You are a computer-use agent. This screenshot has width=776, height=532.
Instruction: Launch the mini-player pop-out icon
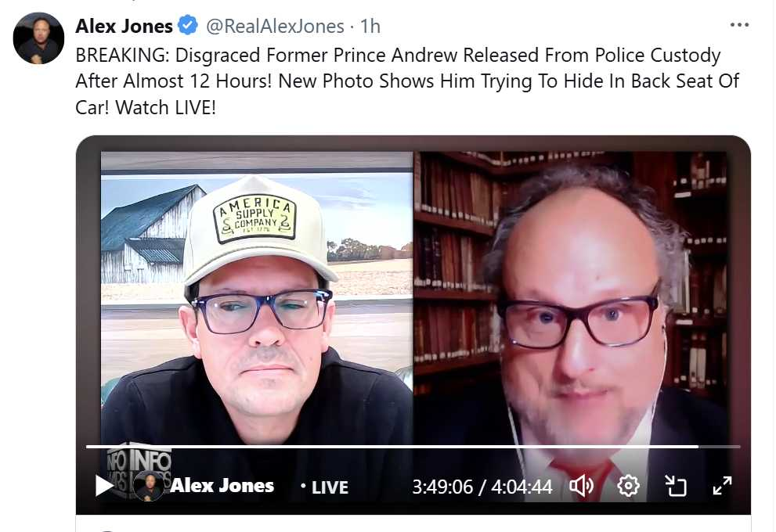676,486
